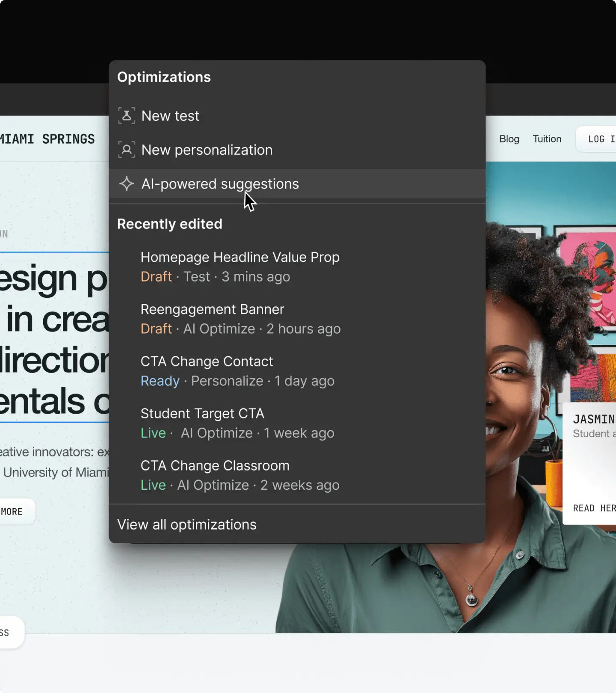
Task: Click View all optimizations
Action: tap(187, 524)
